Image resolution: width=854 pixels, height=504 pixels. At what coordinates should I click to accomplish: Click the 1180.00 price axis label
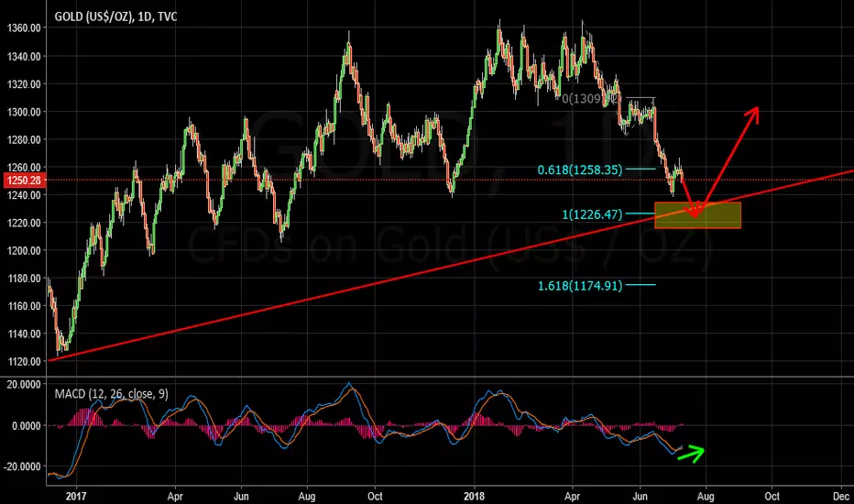click(24, 279)
